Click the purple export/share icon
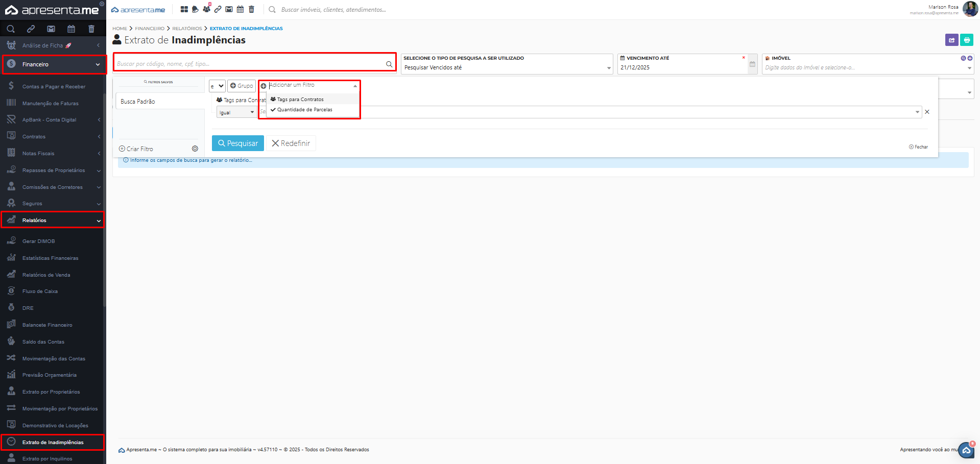The image size is (980, 464). [x=951, y=40]
